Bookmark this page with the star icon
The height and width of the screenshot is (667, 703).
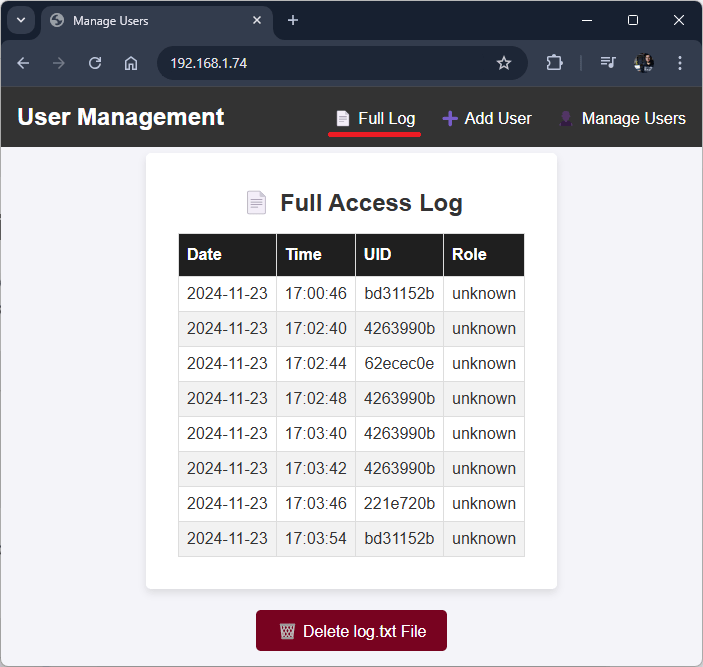tap(504, 63)
